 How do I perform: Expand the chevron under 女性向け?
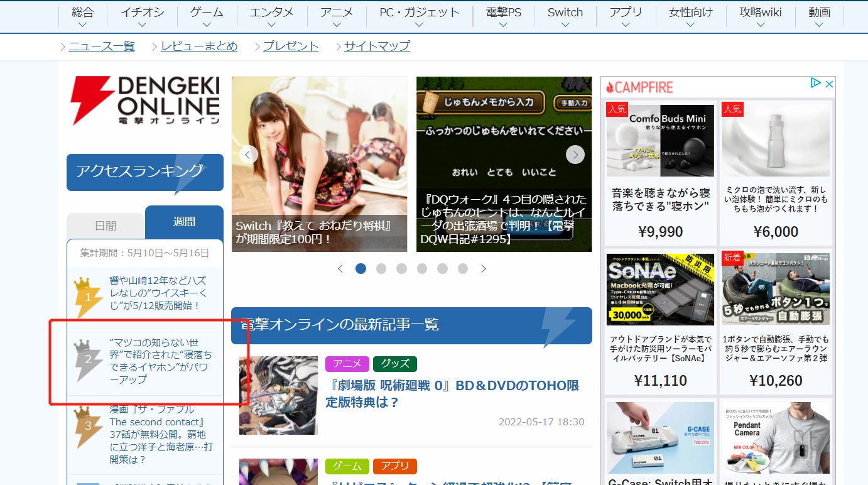691,25
